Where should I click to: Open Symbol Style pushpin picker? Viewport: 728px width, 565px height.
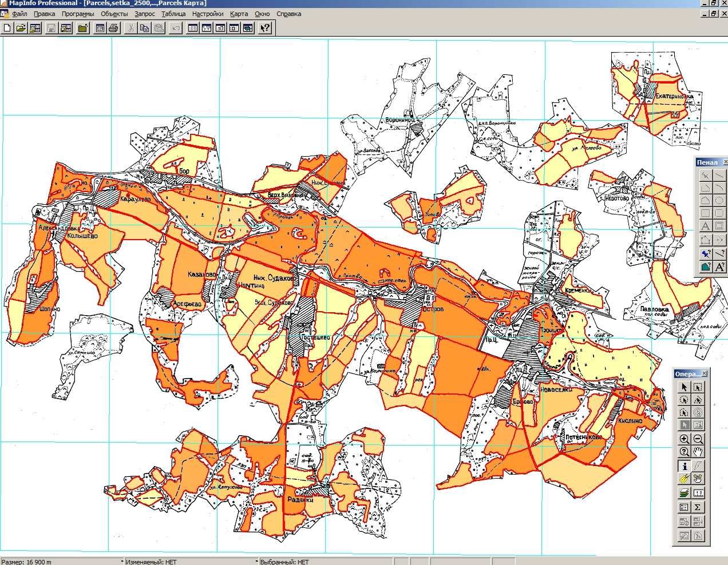706,254
